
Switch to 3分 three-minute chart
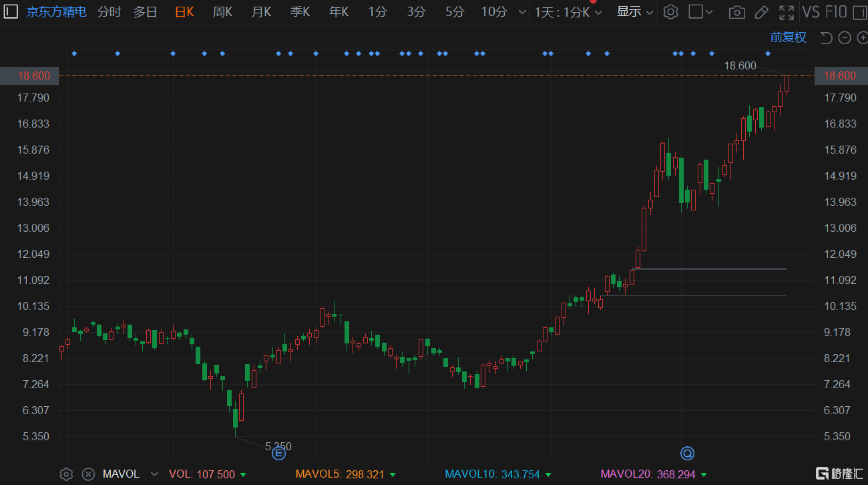tap(416, 12)
